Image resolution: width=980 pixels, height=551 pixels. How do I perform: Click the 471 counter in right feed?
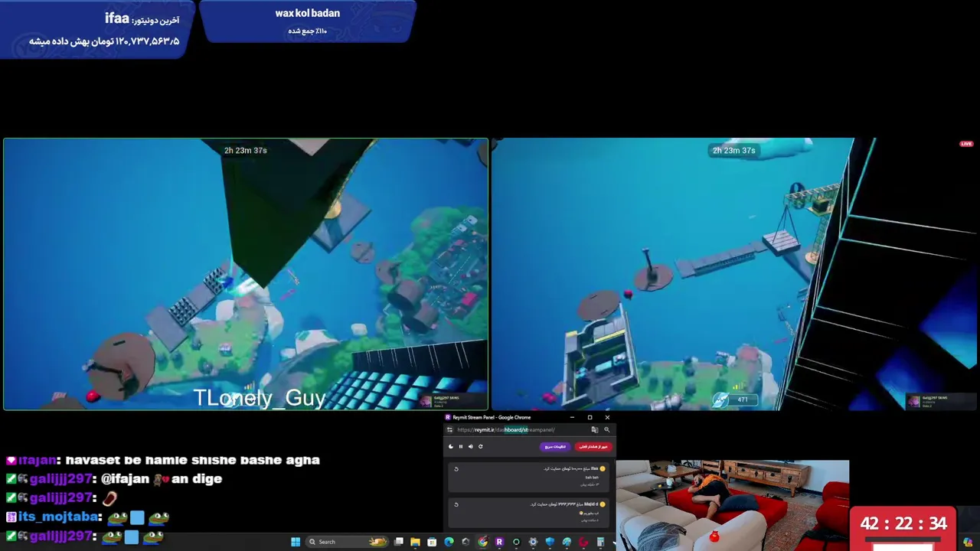(x=743, y=399)
